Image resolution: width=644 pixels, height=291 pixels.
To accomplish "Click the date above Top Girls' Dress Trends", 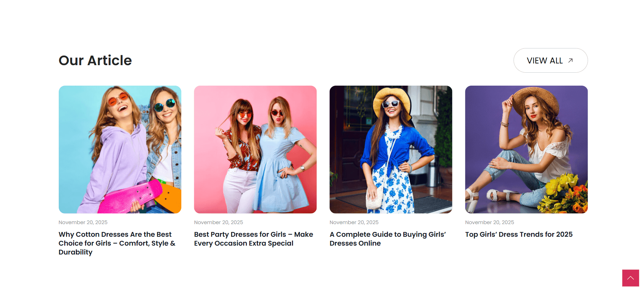I will pyautogui.click(x=489, y=222).
